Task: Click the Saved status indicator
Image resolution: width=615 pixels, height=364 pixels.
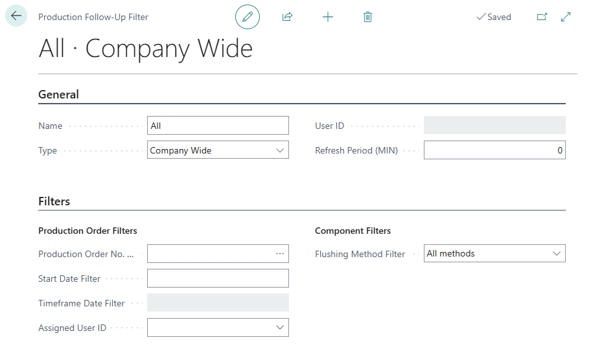Action: pyautogui.click(x=494, y=17)
